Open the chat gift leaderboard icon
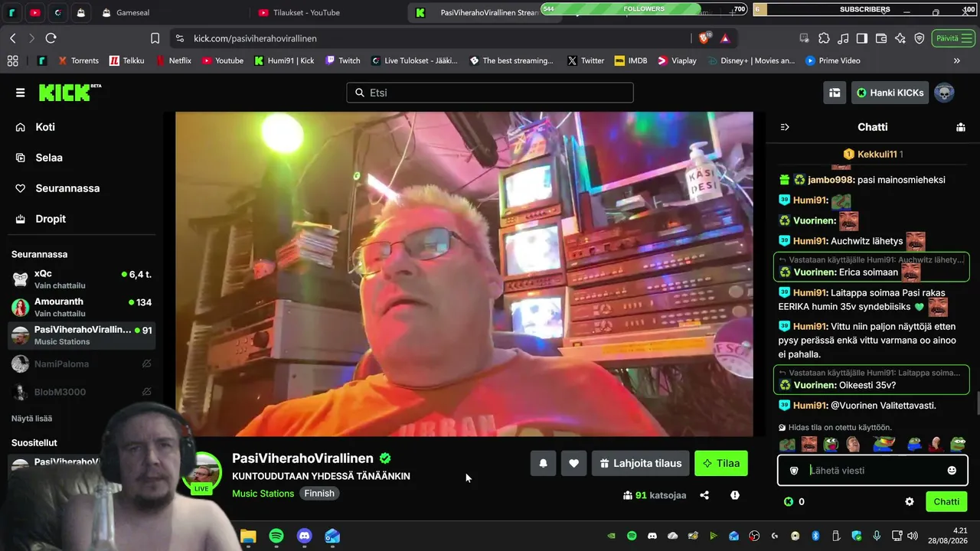 (961, 127)
